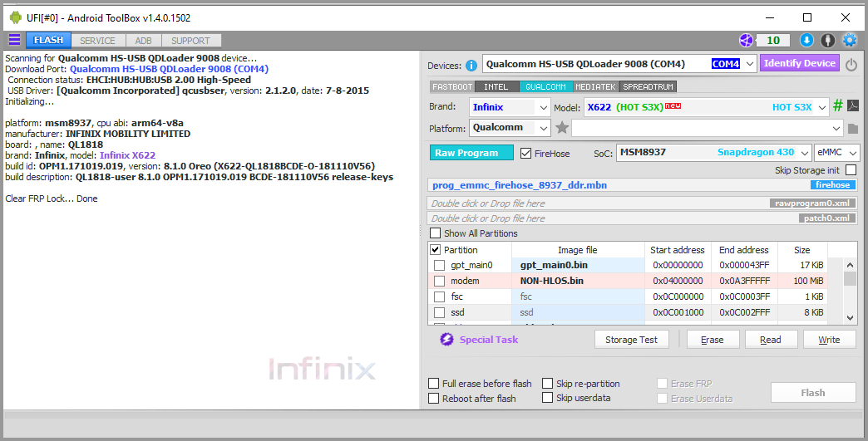Toggle the FireHose checkbox
Image resolution: width=868 pixels, height=441 pixels.
[x=526, y=154]
